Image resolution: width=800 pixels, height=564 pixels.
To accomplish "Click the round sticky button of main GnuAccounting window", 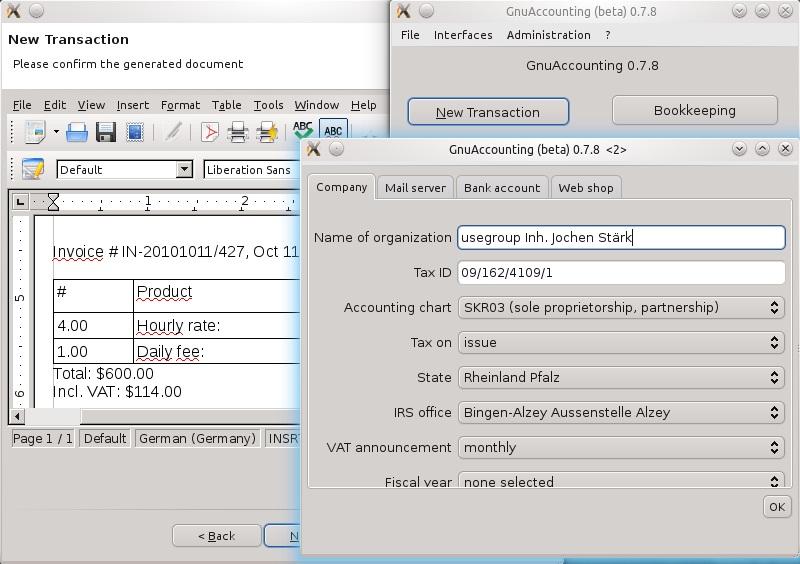I will (x=426, y=11).
